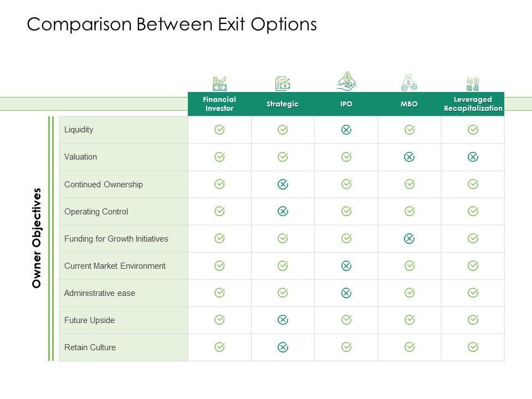This screenshot has height=399, width=532.
Task: Click the icon above Financial Investor column
Action: pos(219,84)
